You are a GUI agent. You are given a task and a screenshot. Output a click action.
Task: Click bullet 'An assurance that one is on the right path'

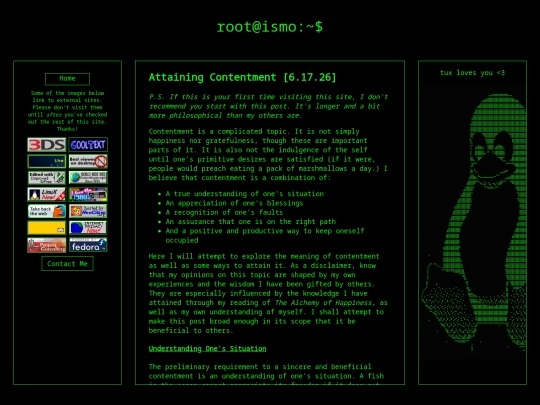point(251,222)
